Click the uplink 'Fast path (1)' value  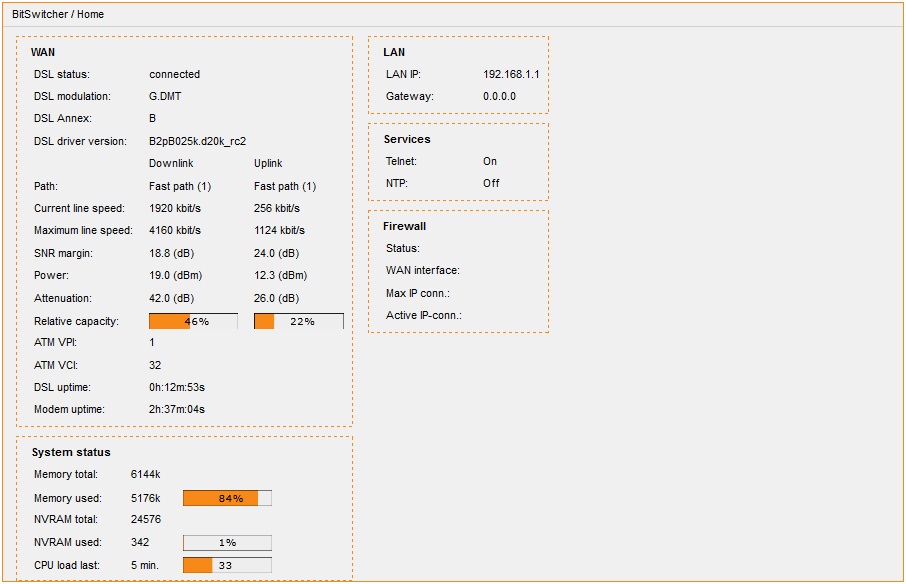[285, 187]
